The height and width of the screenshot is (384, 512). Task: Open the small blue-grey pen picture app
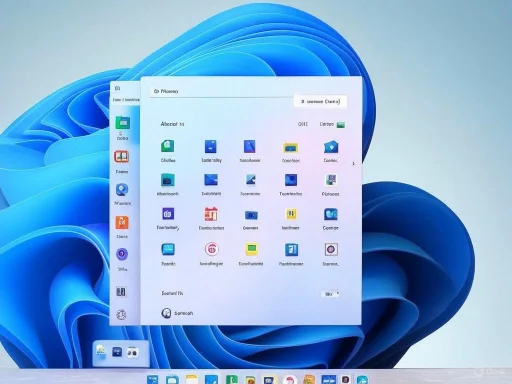(250, 180)
